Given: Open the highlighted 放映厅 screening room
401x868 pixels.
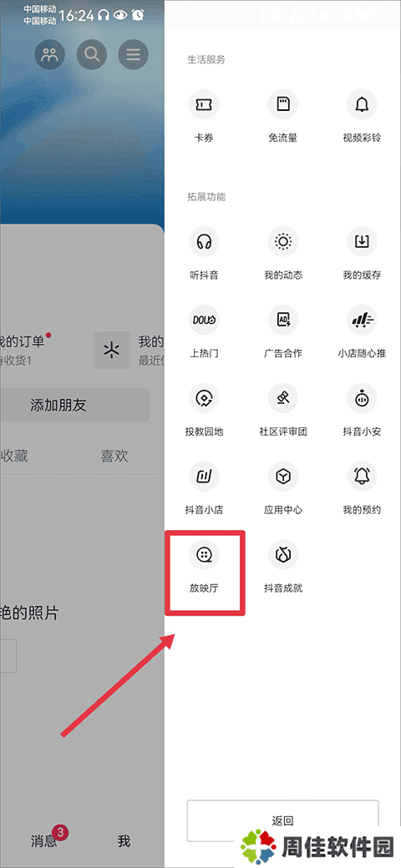Looking at the screenshot, I should tap(204, 555).
